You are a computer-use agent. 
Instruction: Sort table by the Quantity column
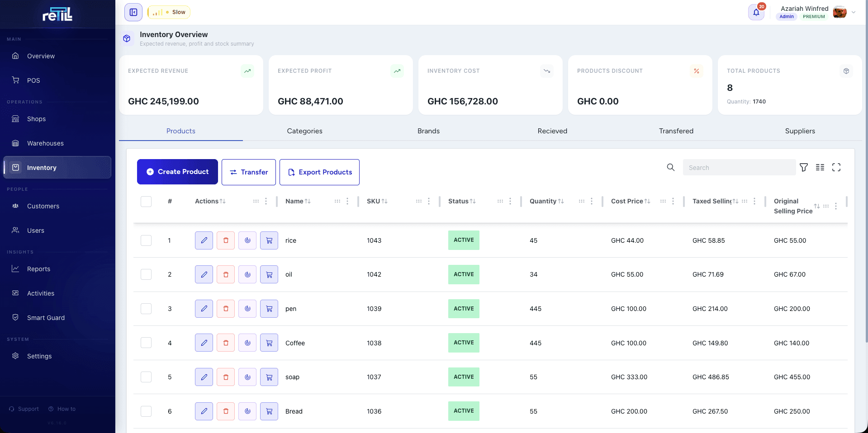(561, 201)
